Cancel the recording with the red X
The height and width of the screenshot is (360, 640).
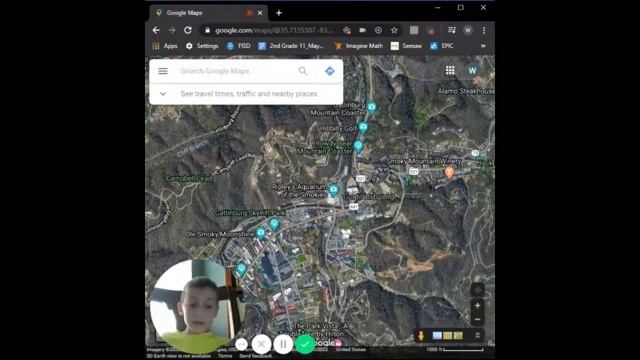point(262,344)
